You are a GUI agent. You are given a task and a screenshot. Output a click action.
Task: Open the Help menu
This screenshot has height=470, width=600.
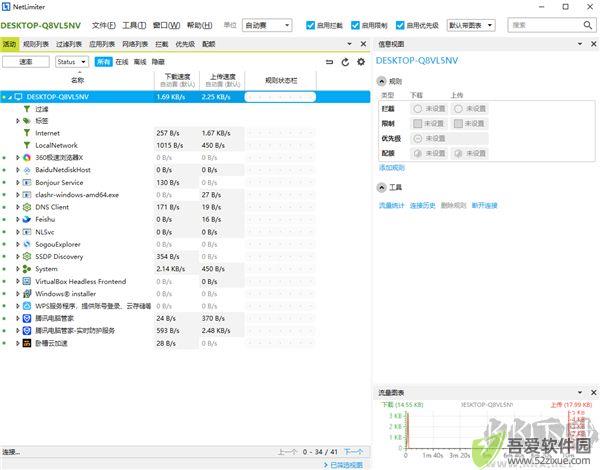199,25
